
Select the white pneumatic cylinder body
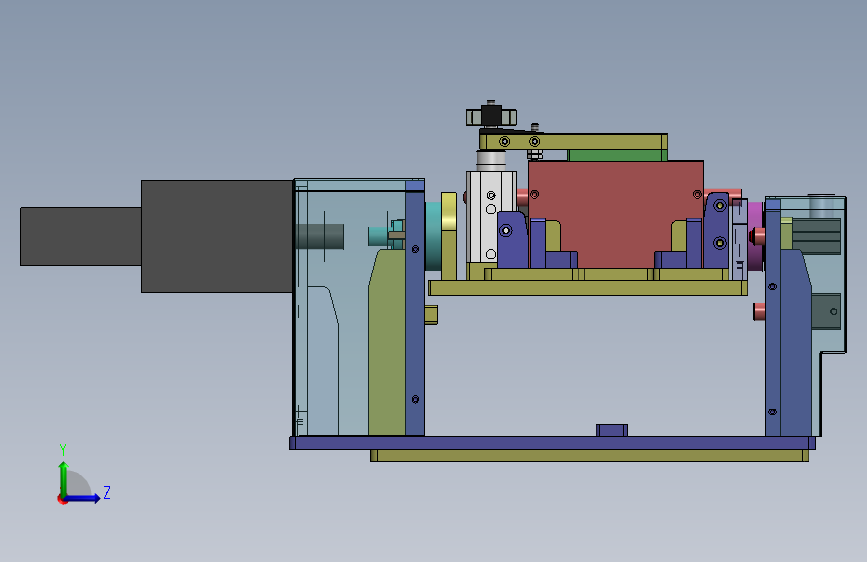click(491, 217)
